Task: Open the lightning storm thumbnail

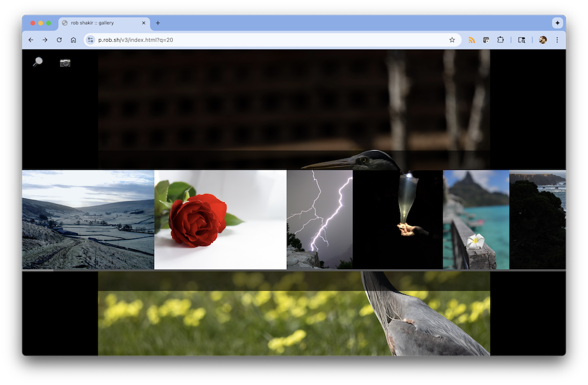Action: click(320, 220)
